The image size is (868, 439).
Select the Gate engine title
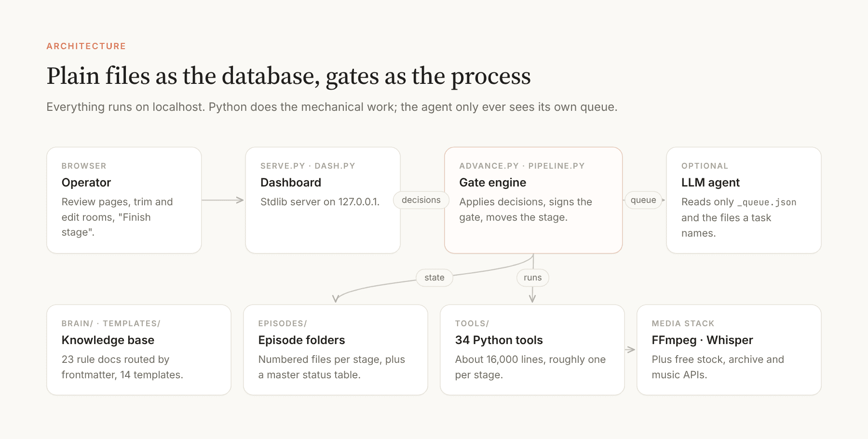492,183
